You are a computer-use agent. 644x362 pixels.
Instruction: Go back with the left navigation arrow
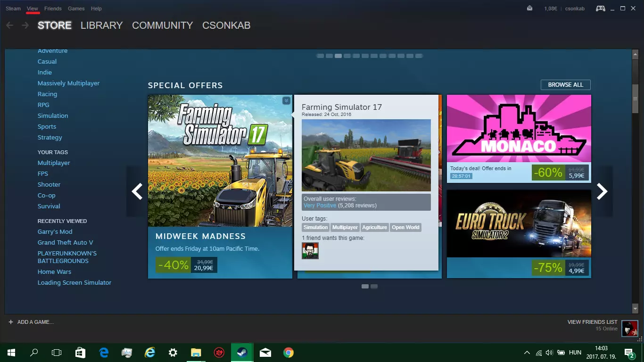(9, 25)
